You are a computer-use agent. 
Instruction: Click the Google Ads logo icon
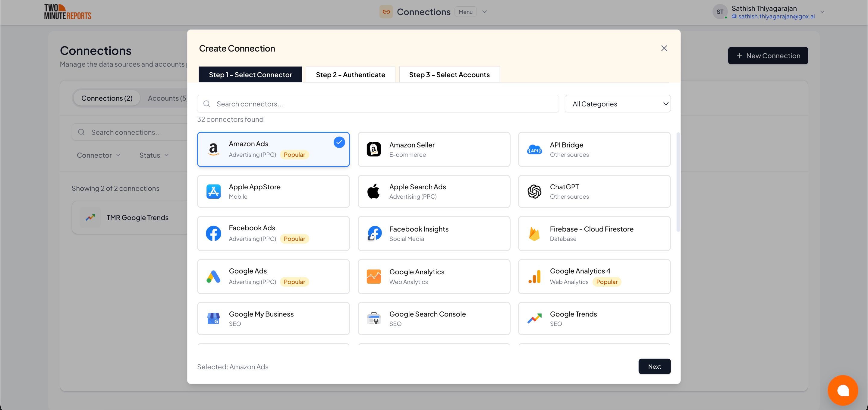[x=213, y=276]
